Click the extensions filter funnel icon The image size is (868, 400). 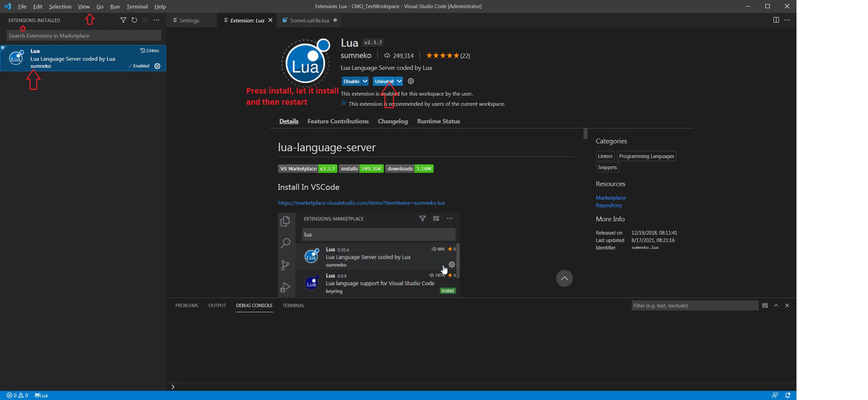(x=123, y=20)
